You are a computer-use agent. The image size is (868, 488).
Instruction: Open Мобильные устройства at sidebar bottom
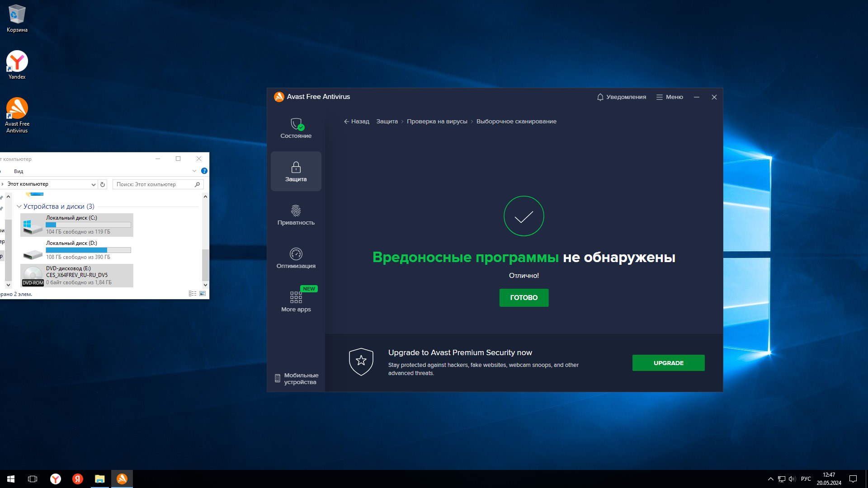(296, 379)
